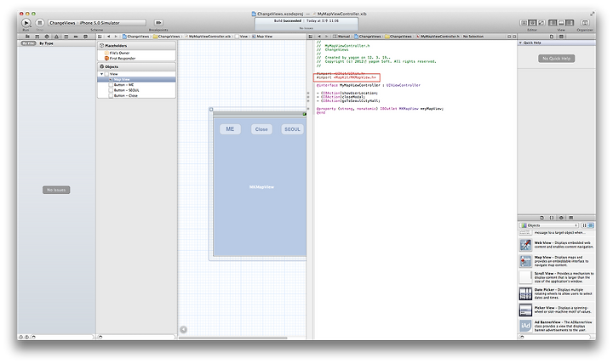Click the canvas horizontal scrollbar
613x364 pixels.
[233, 338]
